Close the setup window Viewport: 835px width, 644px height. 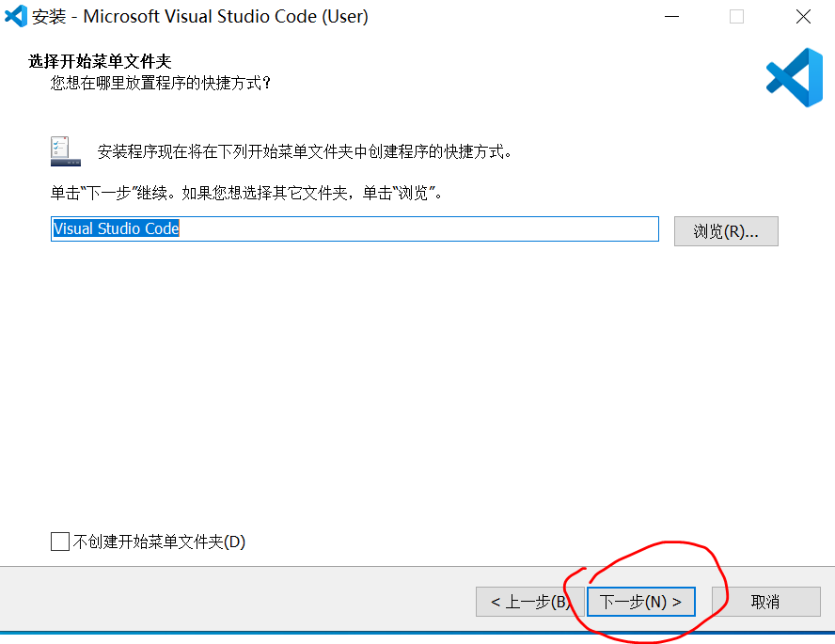pyautogui.click(x=803, y=17)
